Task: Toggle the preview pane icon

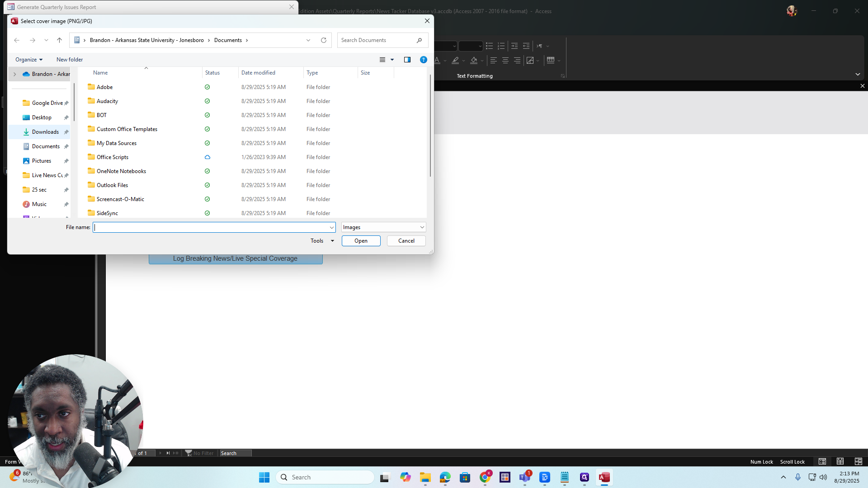Action: (407, 60)
